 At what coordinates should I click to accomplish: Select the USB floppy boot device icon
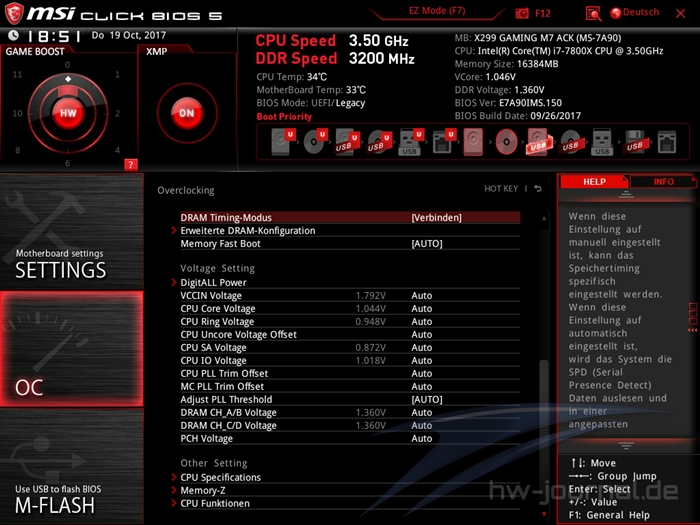point(636,142)
